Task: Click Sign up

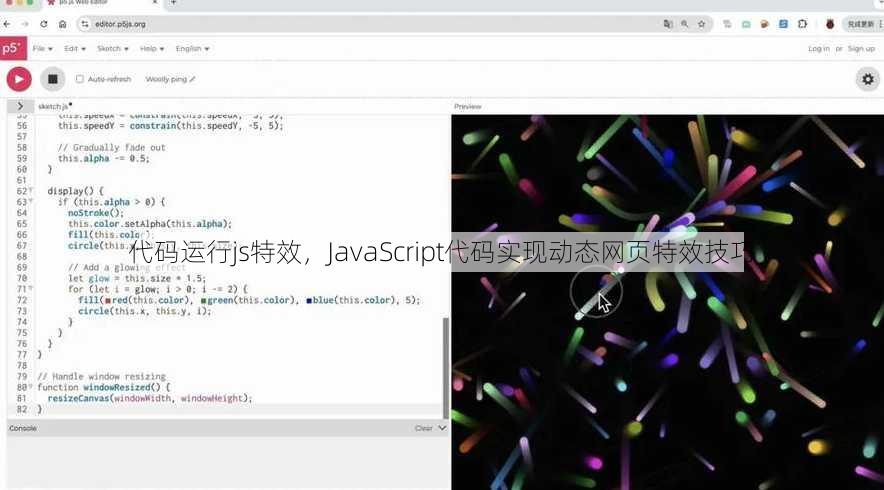Action: tap(861, 49)
